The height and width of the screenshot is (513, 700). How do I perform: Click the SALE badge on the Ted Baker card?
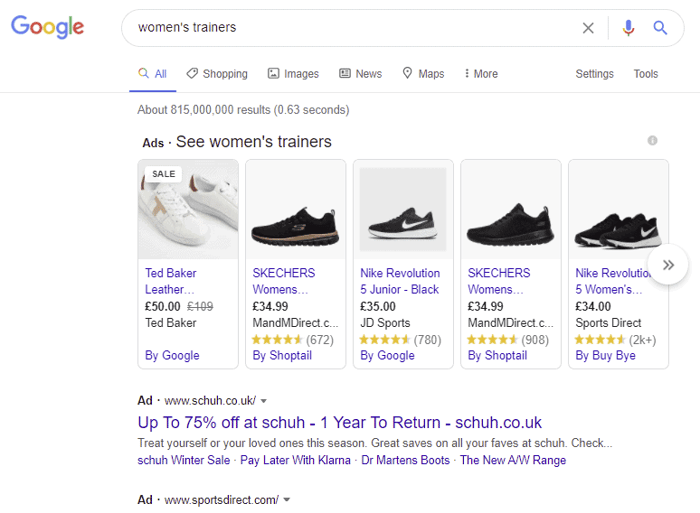pyautogui.click(x=163, y=174)
